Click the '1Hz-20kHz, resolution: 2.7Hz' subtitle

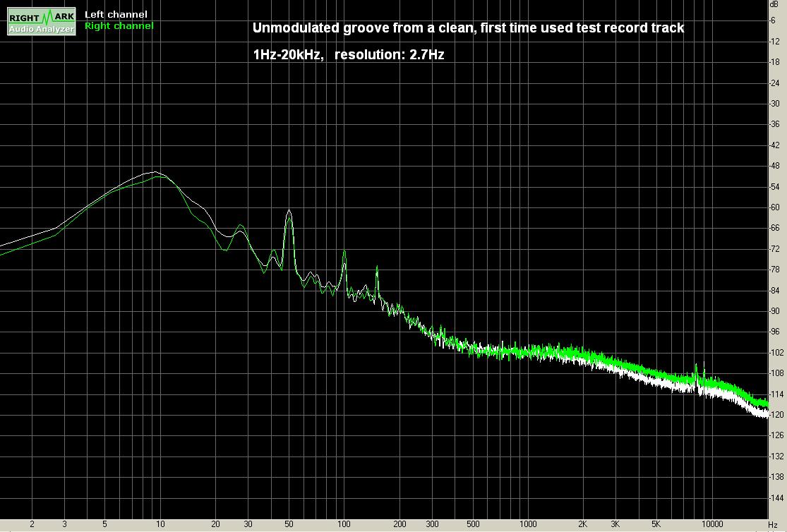click(x=349, y=54)
